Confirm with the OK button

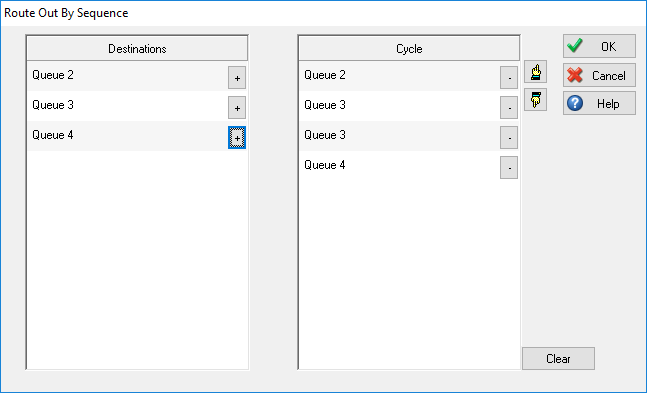599,46
